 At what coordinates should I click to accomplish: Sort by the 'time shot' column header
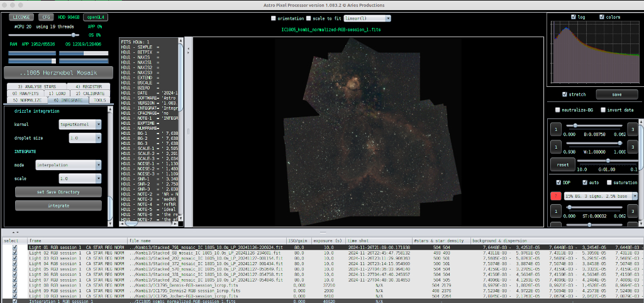tap(379, 241)
